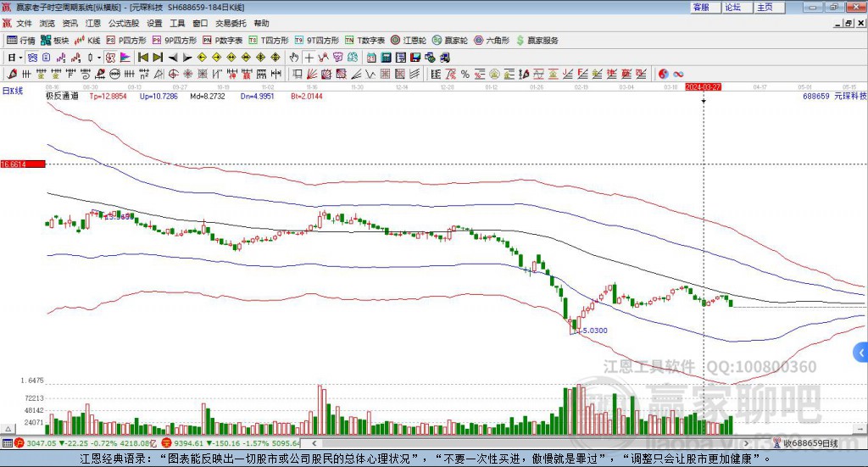Screen dimensions: 868x467
Task: Open the 工具 menu
Action: click(x=177, y=23)
